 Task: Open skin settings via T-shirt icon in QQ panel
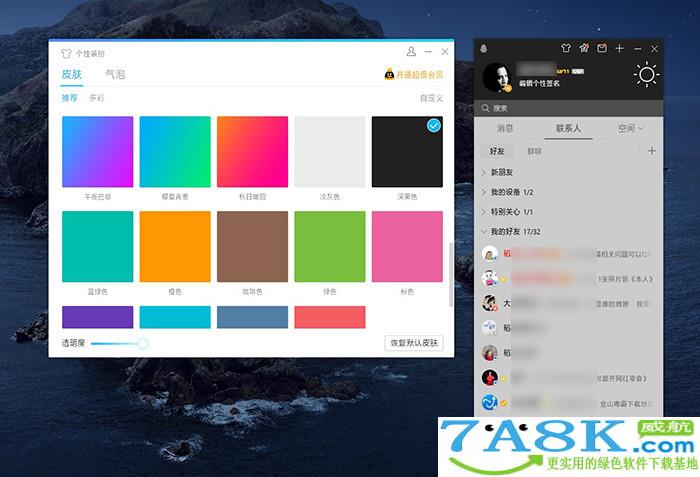566,48
